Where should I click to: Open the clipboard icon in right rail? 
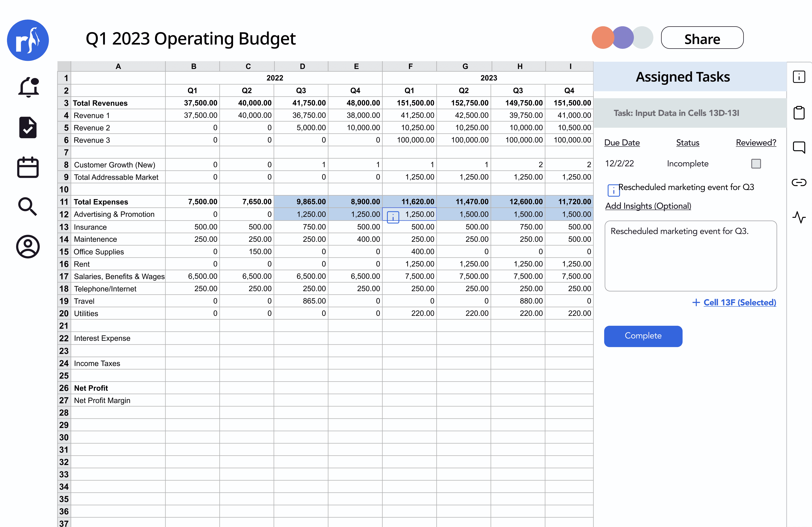click(799, 113)
